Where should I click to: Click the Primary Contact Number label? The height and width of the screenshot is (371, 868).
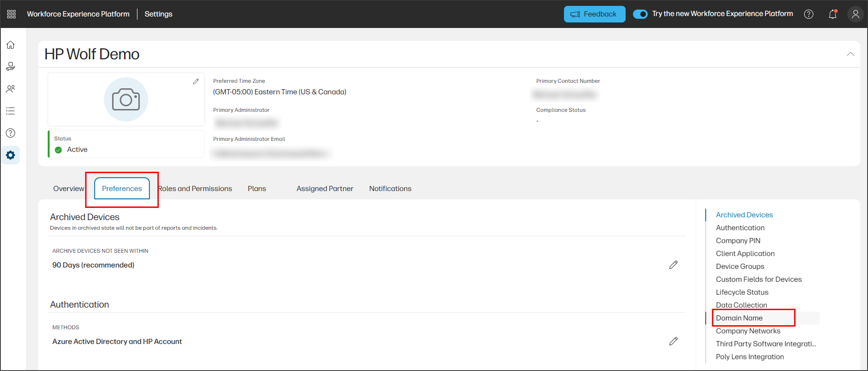point(568,81)
